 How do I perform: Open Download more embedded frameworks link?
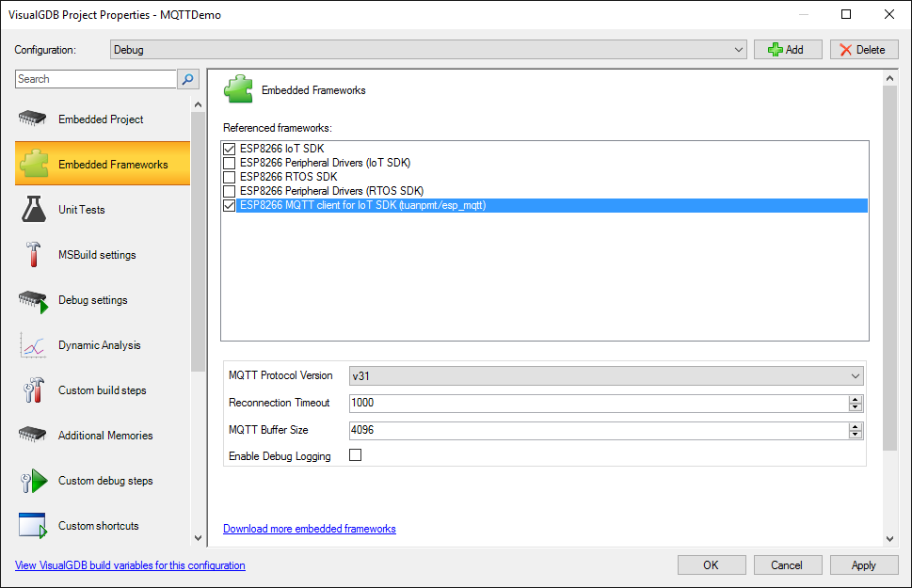pyautogui.click(x=310, y=529)
